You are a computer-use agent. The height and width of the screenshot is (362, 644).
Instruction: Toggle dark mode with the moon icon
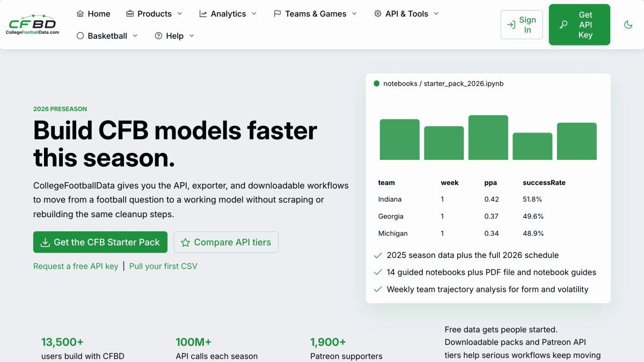628,25
